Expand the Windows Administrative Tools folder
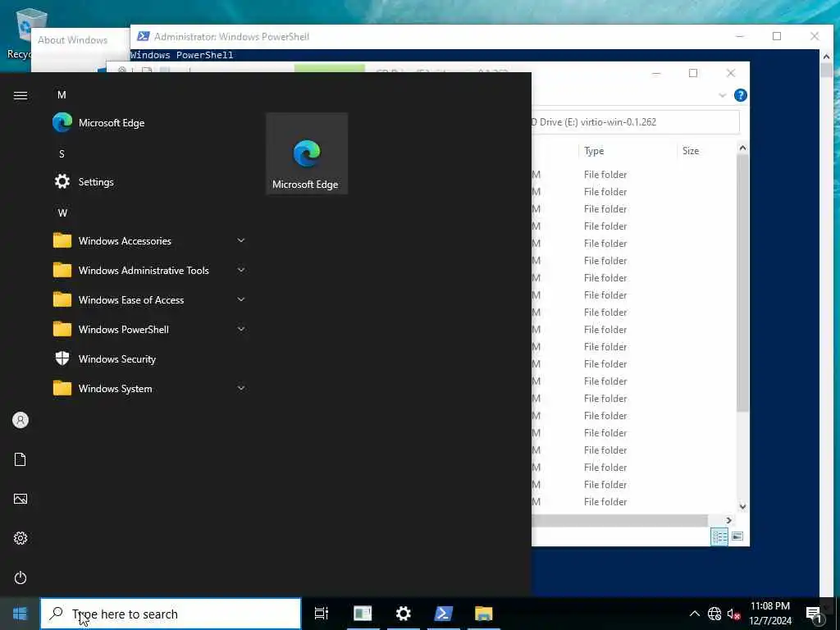This screenshot has height=630, width=840. click(x=150, y=270)
